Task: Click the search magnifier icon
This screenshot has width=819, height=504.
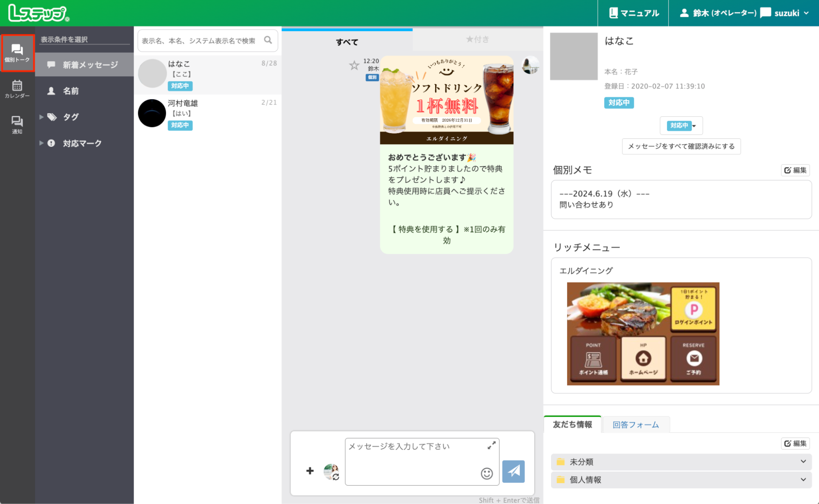Action: [268, 40]
